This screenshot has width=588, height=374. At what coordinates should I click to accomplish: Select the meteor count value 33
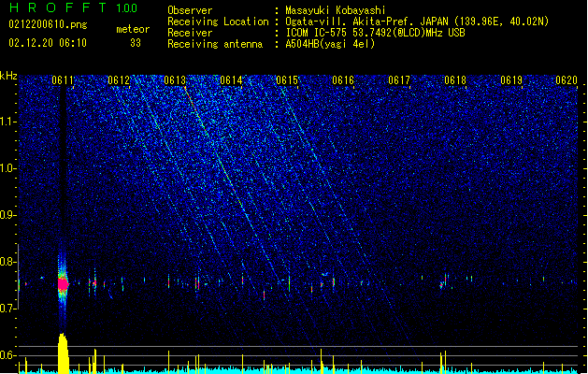pyautogui.click(x=136, y=43)
